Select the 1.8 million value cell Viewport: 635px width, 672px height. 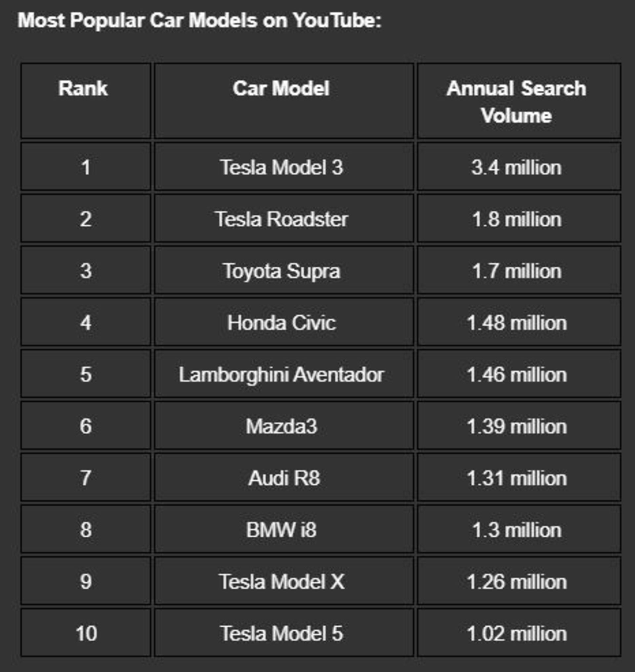point(517,219)
